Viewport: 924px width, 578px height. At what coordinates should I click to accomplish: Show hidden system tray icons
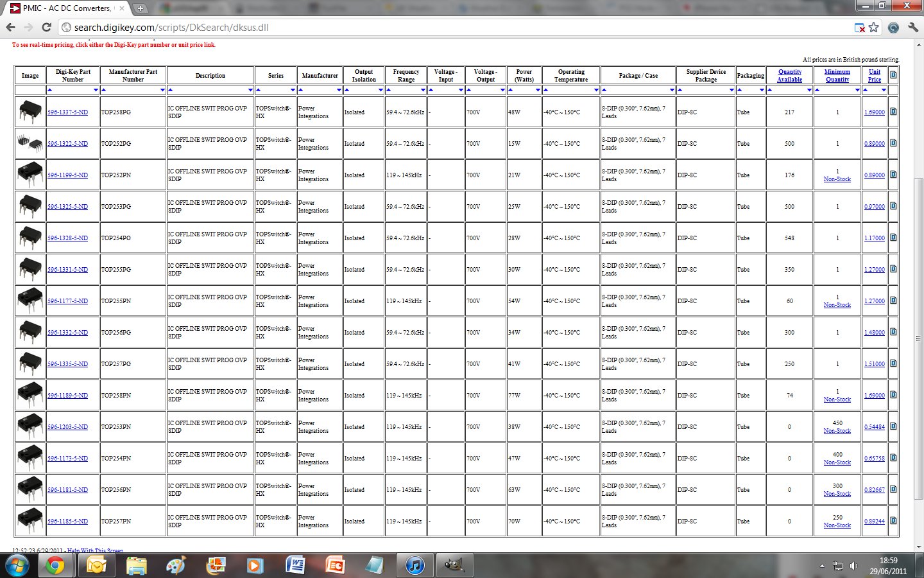[822, 566]
